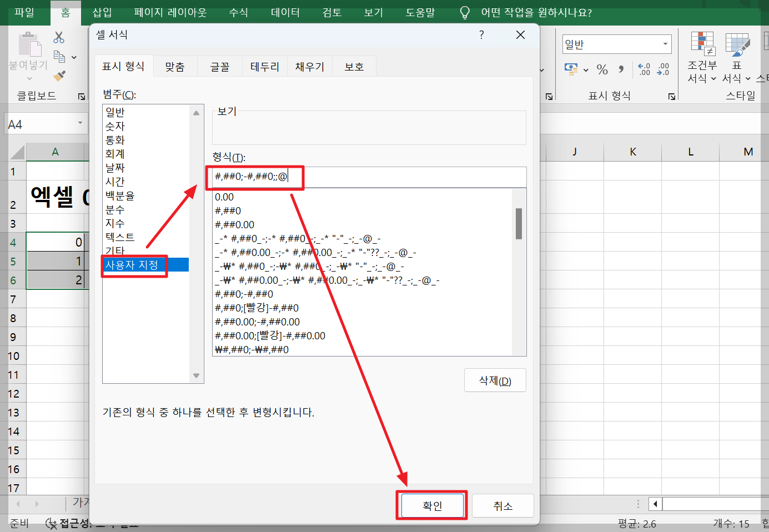The height and width of the screenshot is (532, 769).
Task: Click the 형식 input field
Action: tap(369, 177)
